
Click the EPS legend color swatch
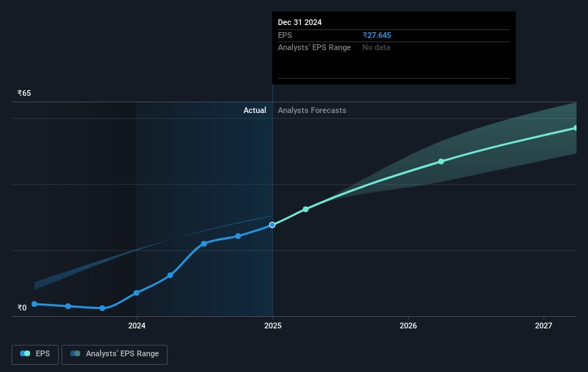tap(25, 353)
